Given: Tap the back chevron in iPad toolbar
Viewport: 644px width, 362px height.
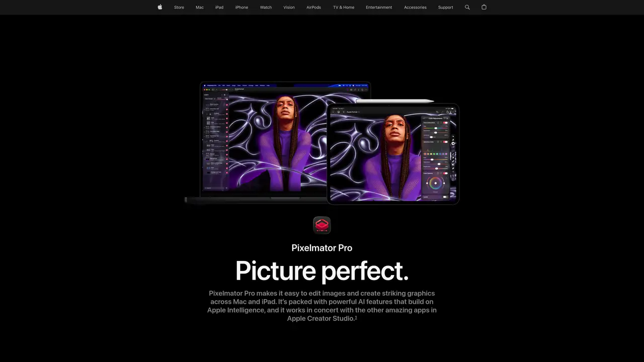Looking at the screenshot, I should (x=333, y=112).
